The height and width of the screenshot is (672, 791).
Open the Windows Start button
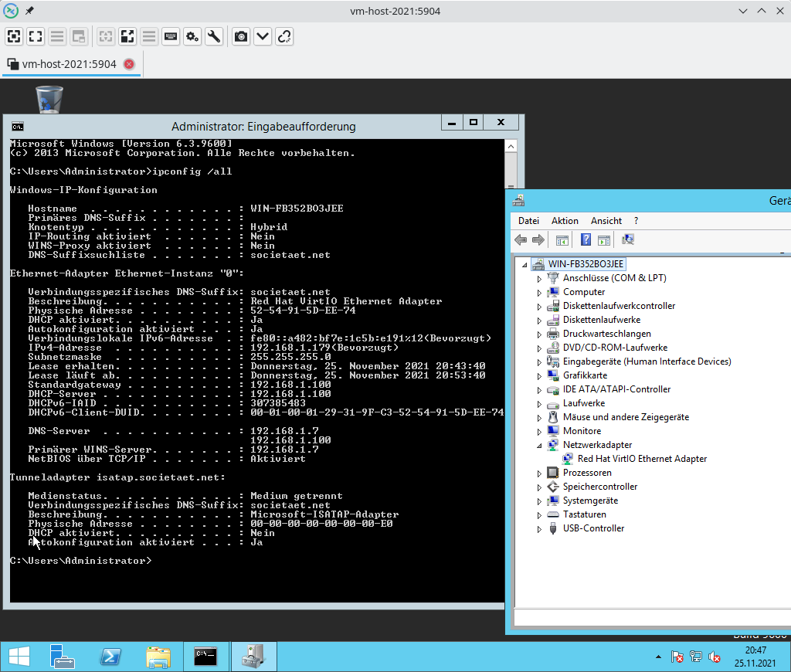[x=19, y=657]
